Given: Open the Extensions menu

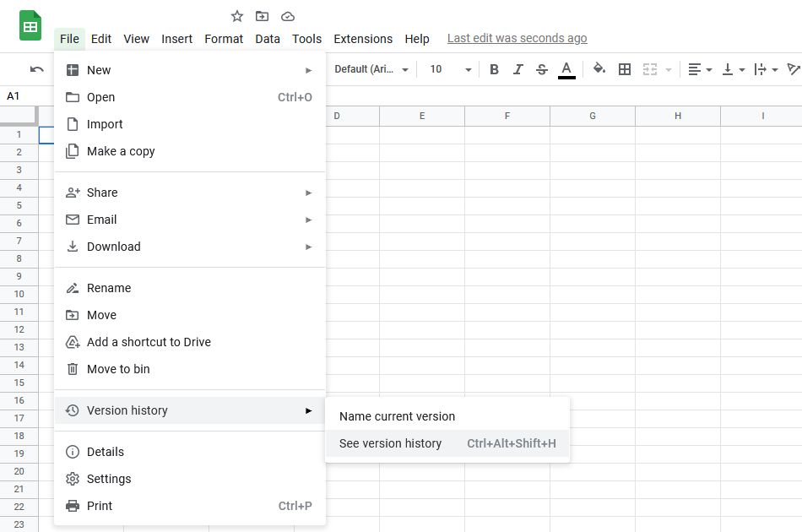Looking at the screenshot, I should coord(363,38).
